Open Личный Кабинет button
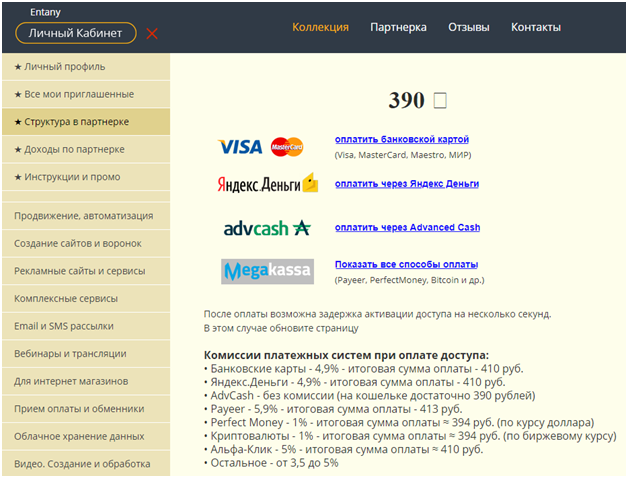Image resolution: width=628 pixels, height=478 pixels. tap(76, 33)
